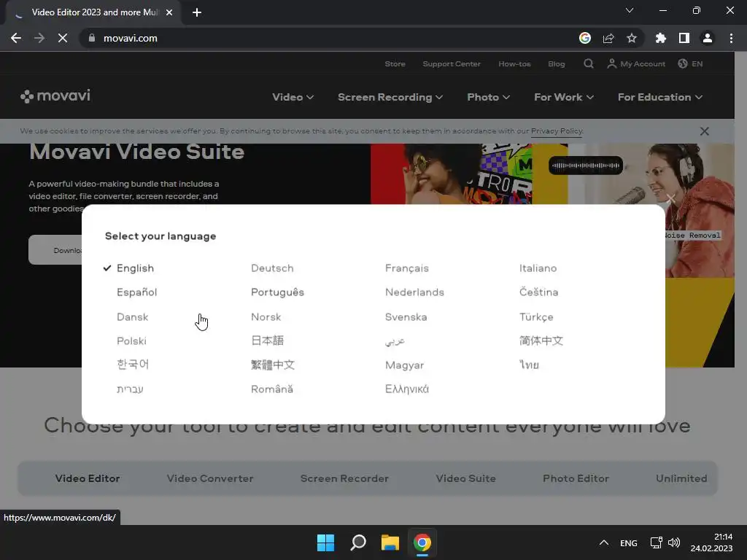Viewport: 747px width, 560px height.
Task: Switch to the Video Converter tab
Action: tap(210, 478)
